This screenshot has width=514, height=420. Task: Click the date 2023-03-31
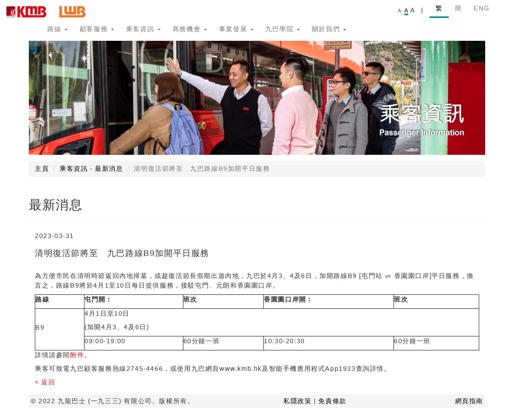tap(54, 236)
